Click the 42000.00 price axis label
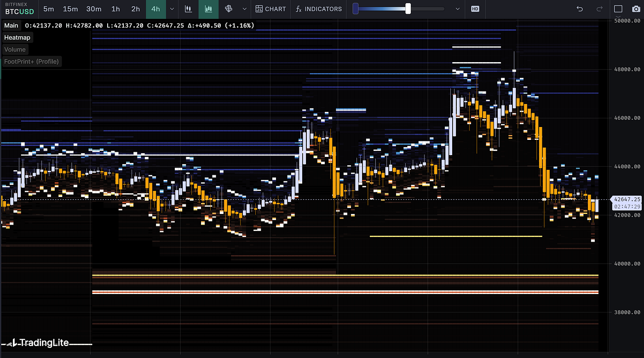Viewport: 644px width, 358px height. tap(627, 215)
